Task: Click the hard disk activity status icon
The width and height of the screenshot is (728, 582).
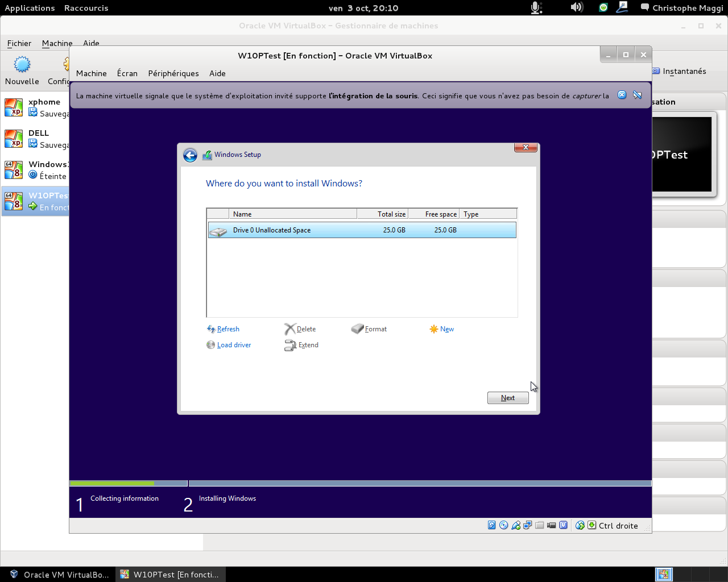Action: click(492, 525)
